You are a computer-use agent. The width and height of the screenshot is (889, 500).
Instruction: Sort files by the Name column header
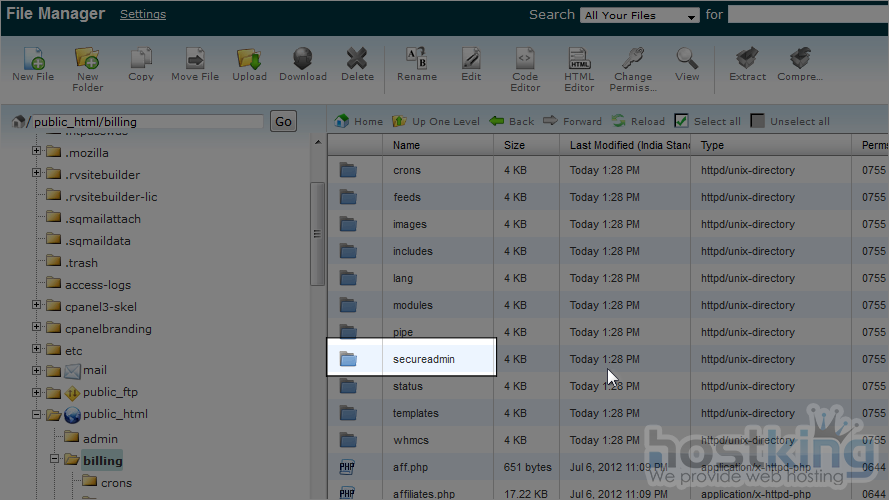(x=406, y=145)
